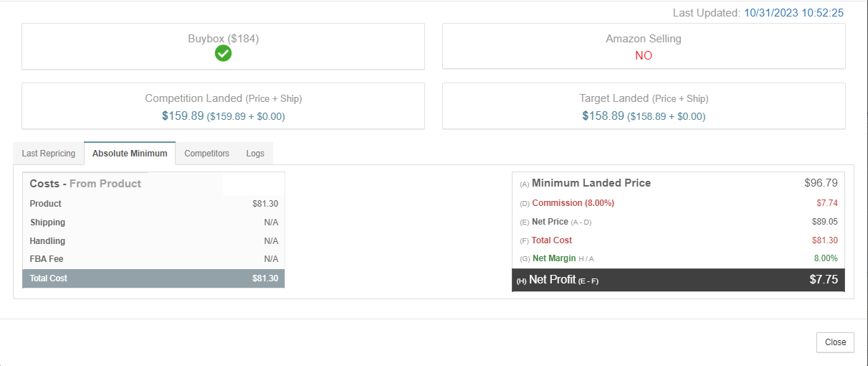Viewport: 868px width, 366px height.
Task: Click the Close button
Action: [835, 342]
